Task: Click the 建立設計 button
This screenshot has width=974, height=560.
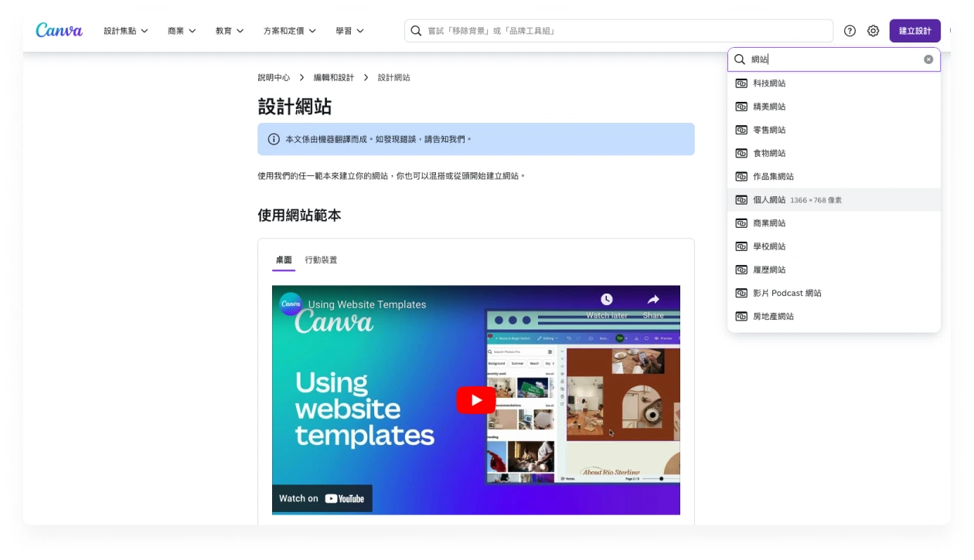Action: 915,31
